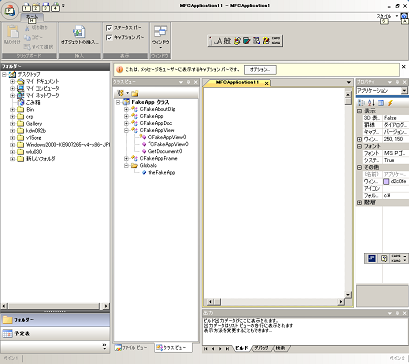Click the red KANA icon at floating toolbar end

(276, 41)
